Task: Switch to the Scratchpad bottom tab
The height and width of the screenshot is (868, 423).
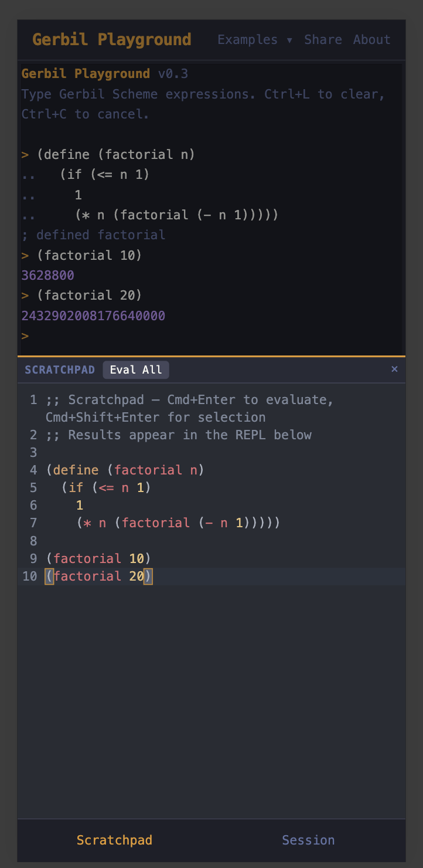Action: [114, 840]
